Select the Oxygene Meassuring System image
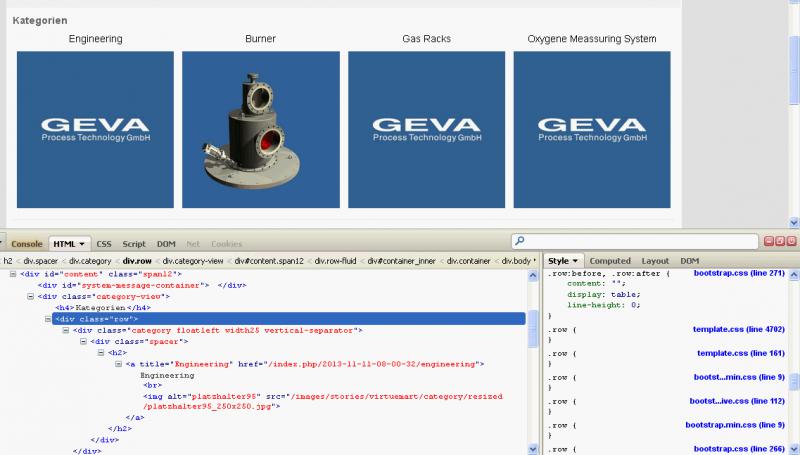This screenshot has width=800, height=455. (591, 130)
